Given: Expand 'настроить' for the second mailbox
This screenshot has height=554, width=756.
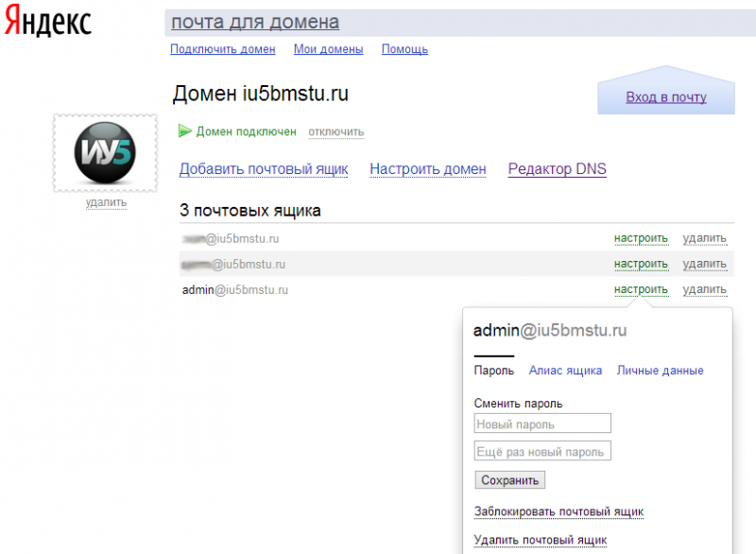Looking at the screenshot, I should click(641, 264).
